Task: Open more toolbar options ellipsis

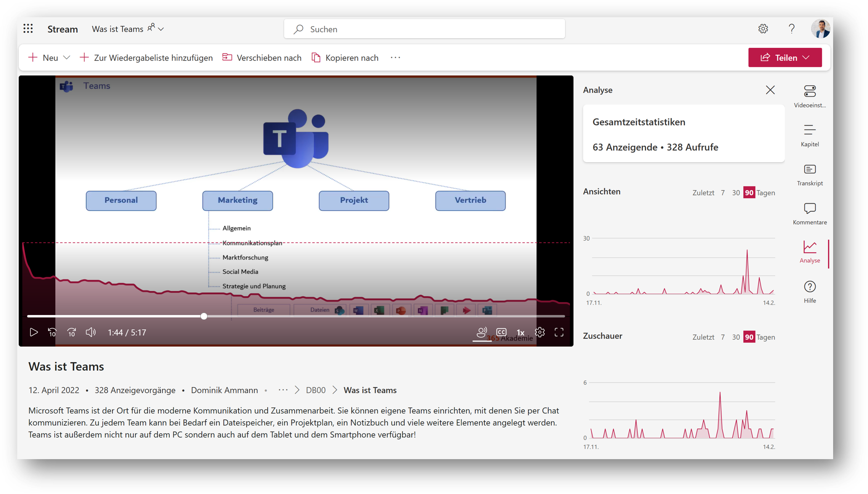Action: 395,58
